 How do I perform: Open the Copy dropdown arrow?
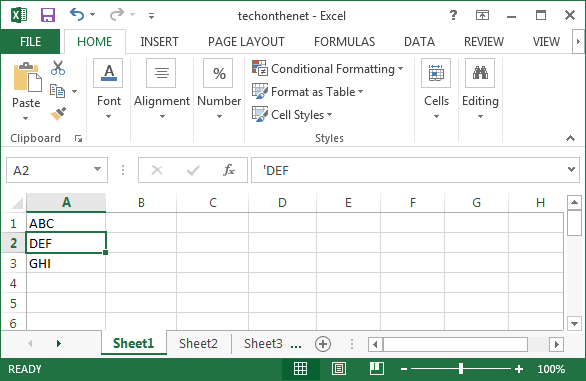[75, 91]
